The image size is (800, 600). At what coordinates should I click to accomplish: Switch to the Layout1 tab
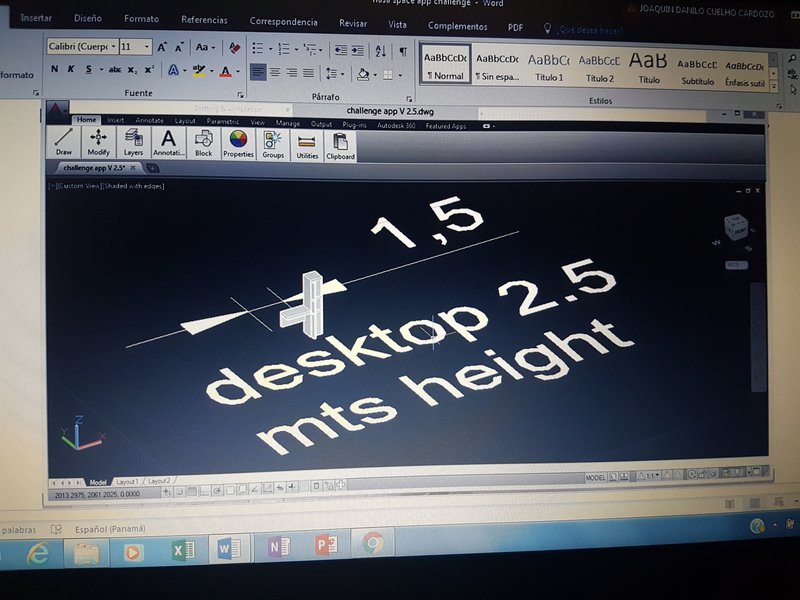127,482
